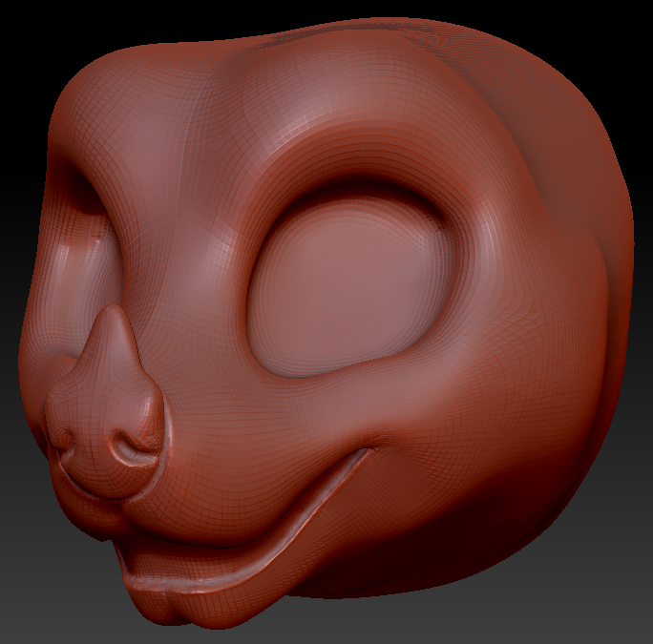Pick the nostril on the far side
Screen dimensions: 653x644
click(67, 440)
